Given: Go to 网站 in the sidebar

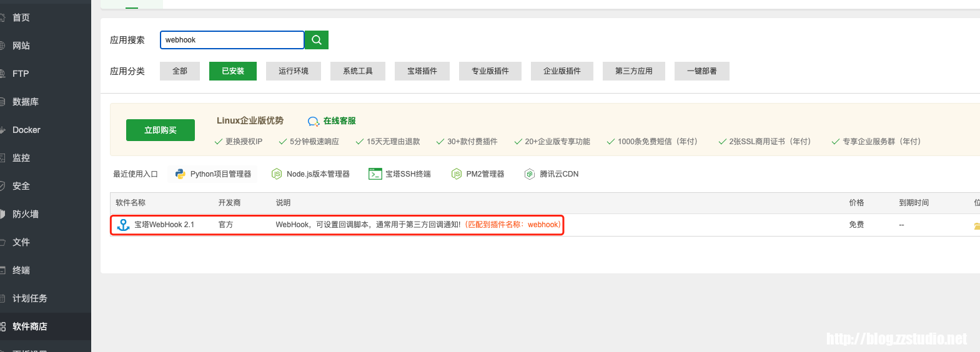Looking at the screenshot, I should tap(45, 46).
